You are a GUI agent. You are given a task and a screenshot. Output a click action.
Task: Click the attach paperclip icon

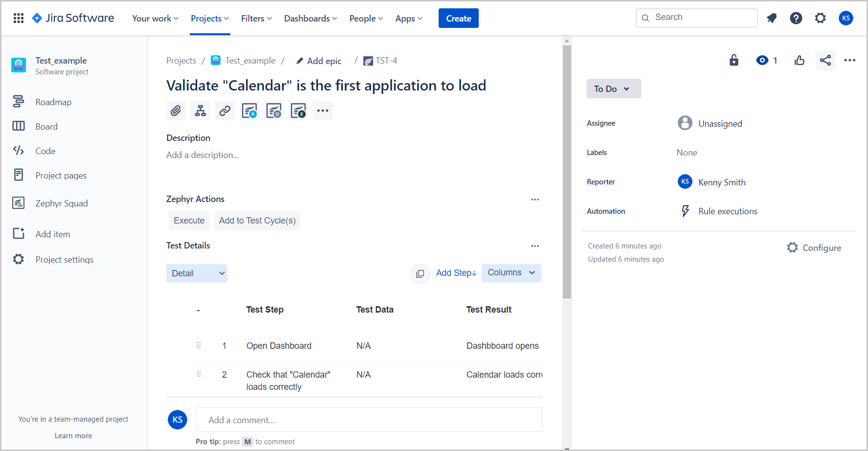tap(176, 111)
